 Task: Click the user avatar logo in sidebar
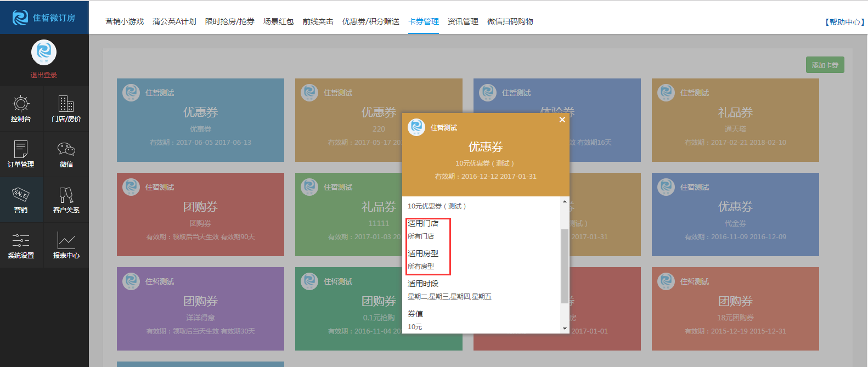[44, 53]
